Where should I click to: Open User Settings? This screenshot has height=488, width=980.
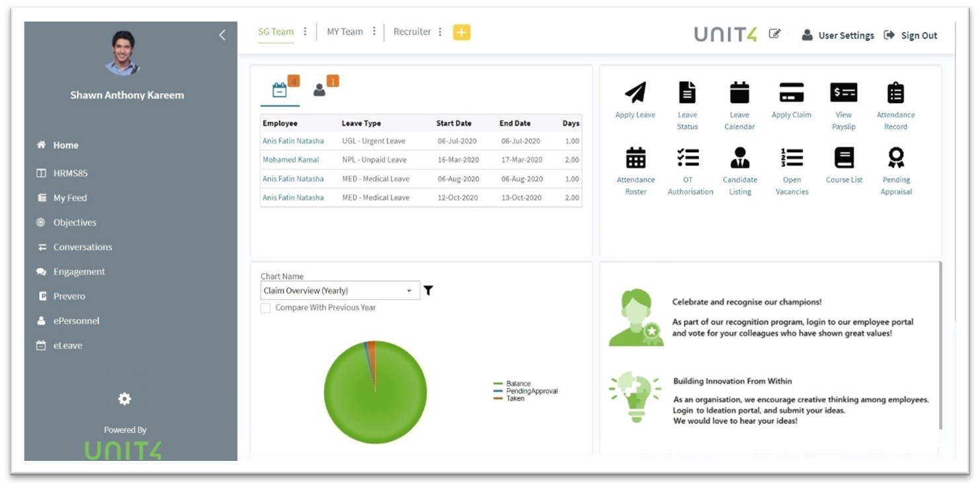pyautogui.click(x=838, y=35)
